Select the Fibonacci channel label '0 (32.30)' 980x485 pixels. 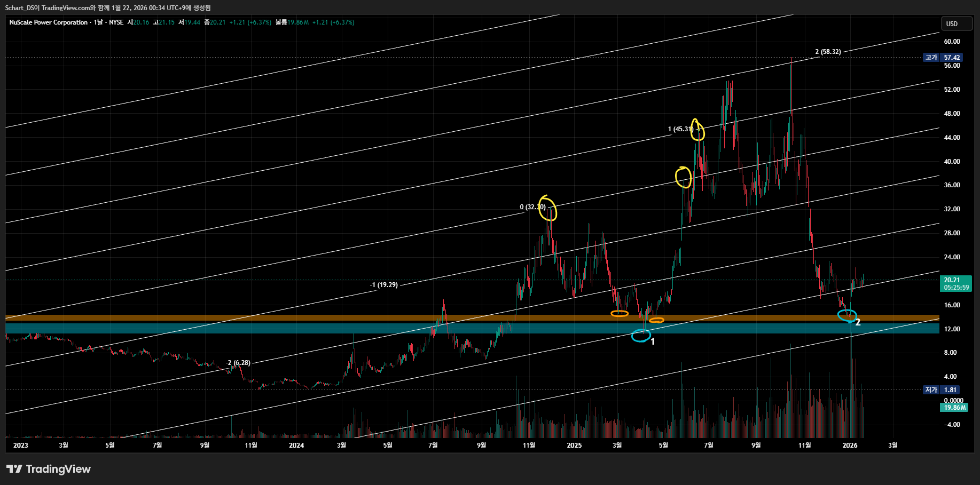[x=533, y=207]
